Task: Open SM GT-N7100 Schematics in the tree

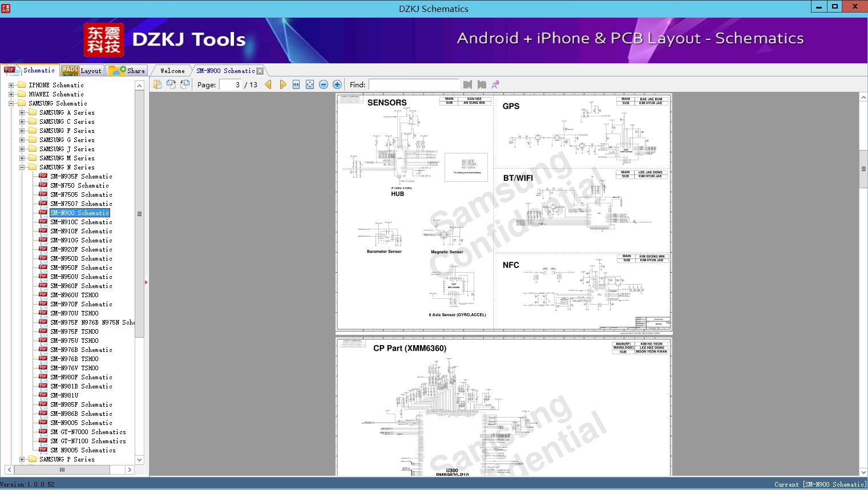Action: pyautogui.click(x=88, y=441)
